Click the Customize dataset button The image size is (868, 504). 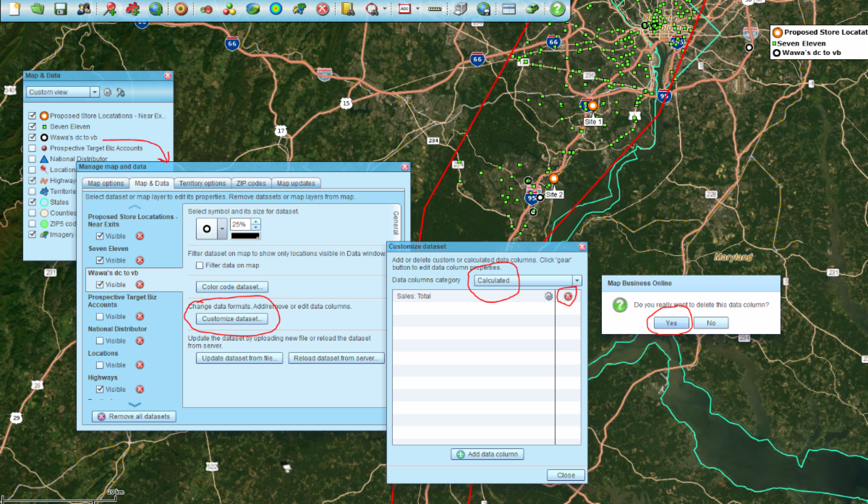pyautogui.click(x=234, y=319)
